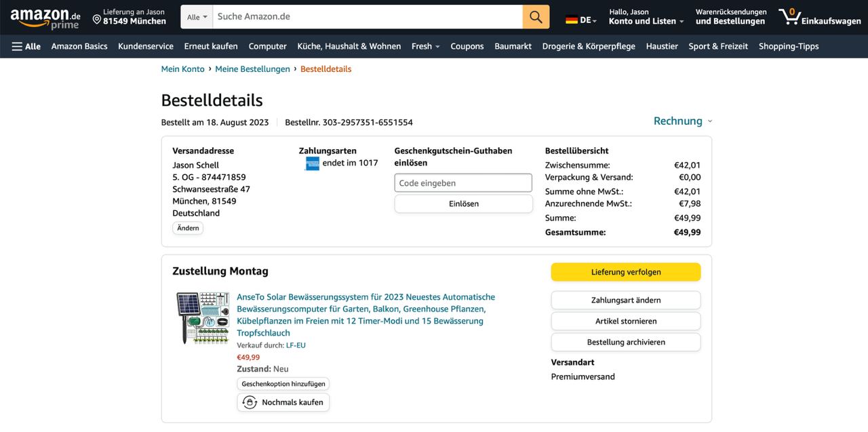Click the search magnifier button

(536, 17)
